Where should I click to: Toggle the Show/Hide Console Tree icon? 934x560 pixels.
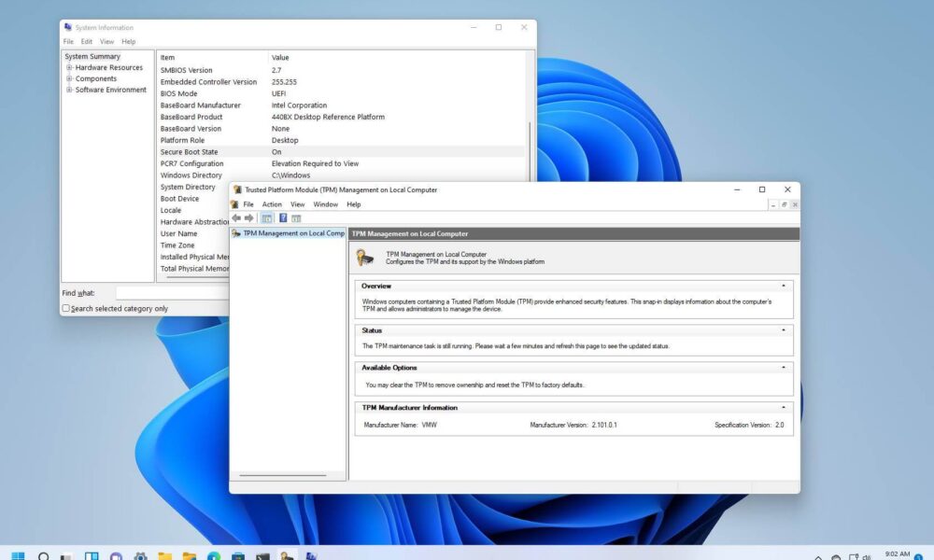[266, 217]
